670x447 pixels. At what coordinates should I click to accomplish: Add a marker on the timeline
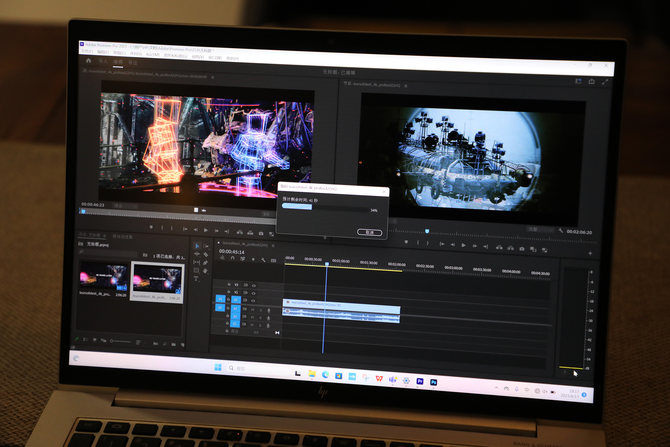253,259
